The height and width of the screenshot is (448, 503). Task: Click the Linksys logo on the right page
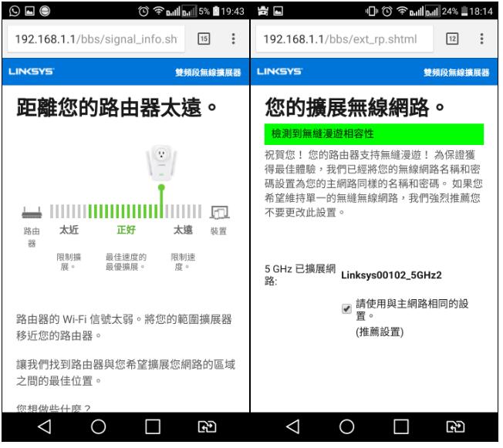(x=281, y=72)
